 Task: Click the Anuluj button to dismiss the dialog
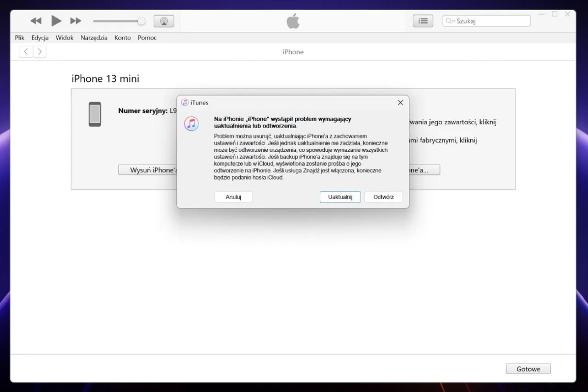[x=233, y=197]
